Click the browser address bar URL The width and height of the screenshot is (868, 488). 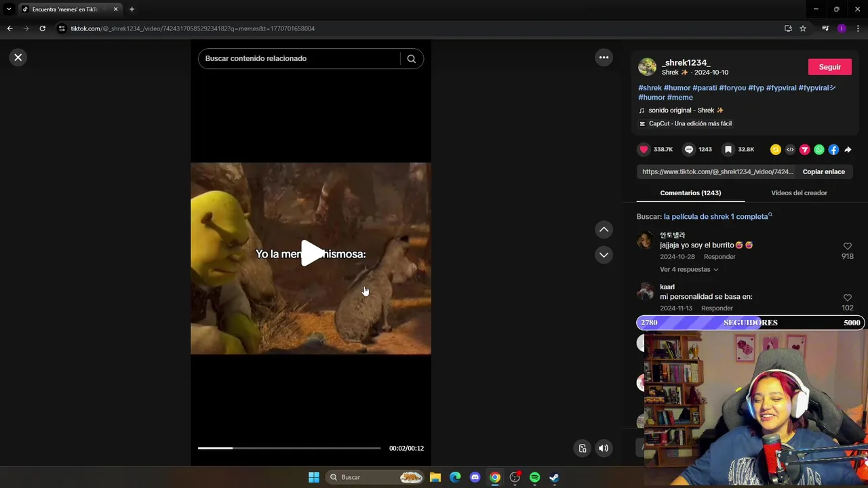(193, 28)
